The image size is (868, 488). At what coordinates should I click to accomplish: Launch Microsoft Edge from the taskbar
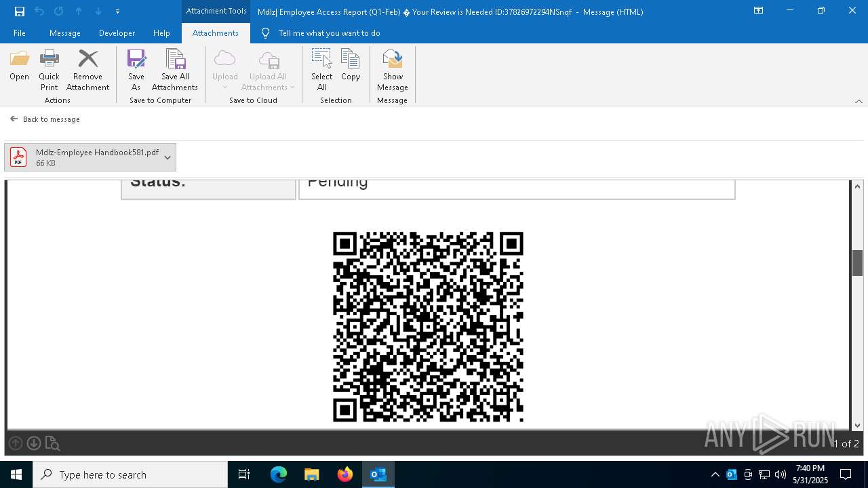(279, 474)
